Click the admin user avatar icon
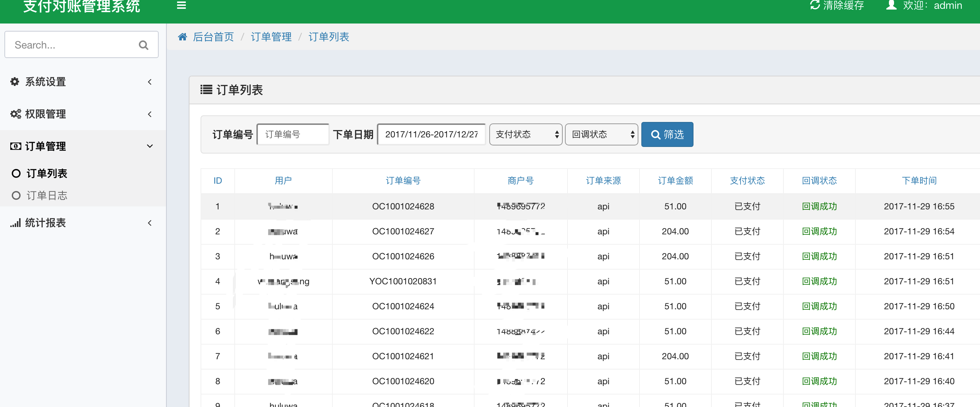The image size is (980, 407). point(891,5)
